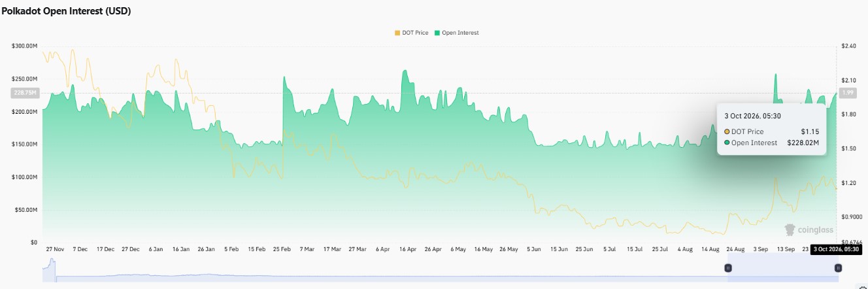Click the mini chart spike at navigator start
Viewport: 868px width, 289px height.
click(51, 267)
